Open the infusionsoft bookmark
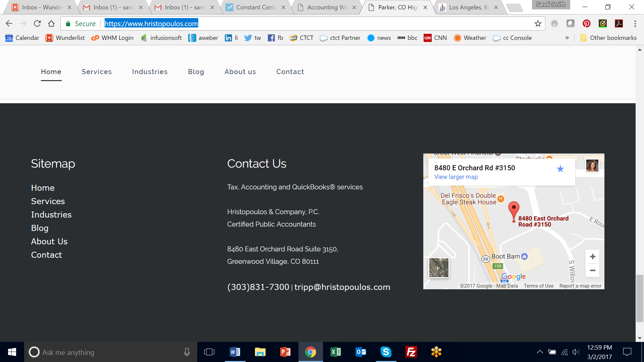The height and width of the screenshot is (362, 644). click(x=161, y=38)
